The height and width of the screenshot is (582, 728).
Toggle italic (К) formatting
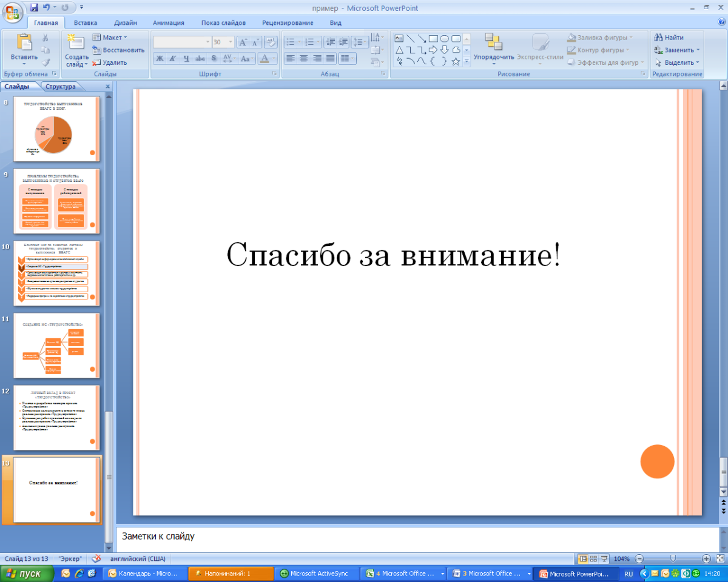[173, 59]
